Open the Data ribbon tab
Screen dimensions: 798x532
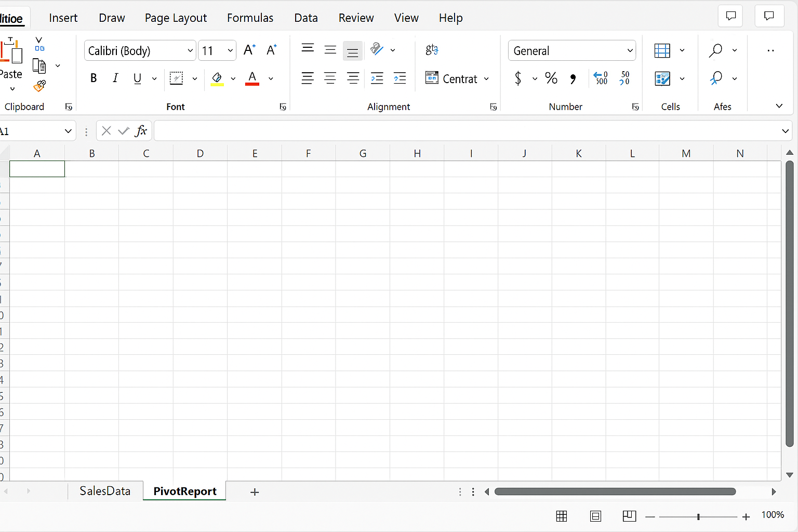(x=306, y=18)
